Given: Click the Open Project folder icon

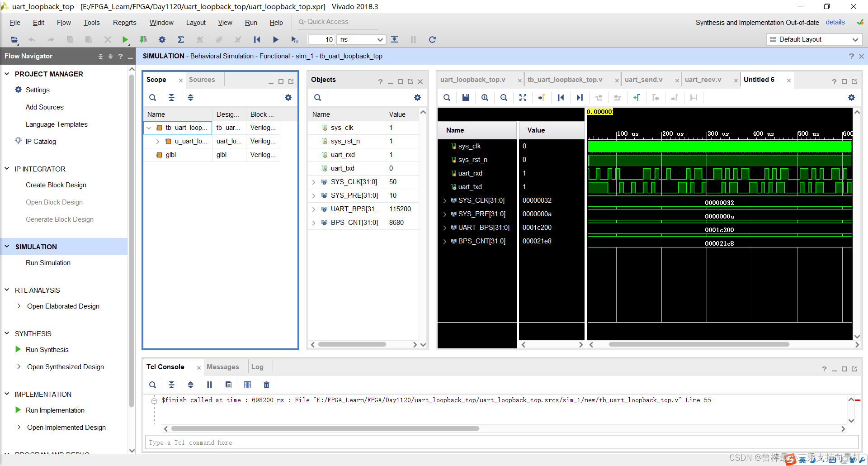Looking at the screenshot, I should tap(14, 40).
